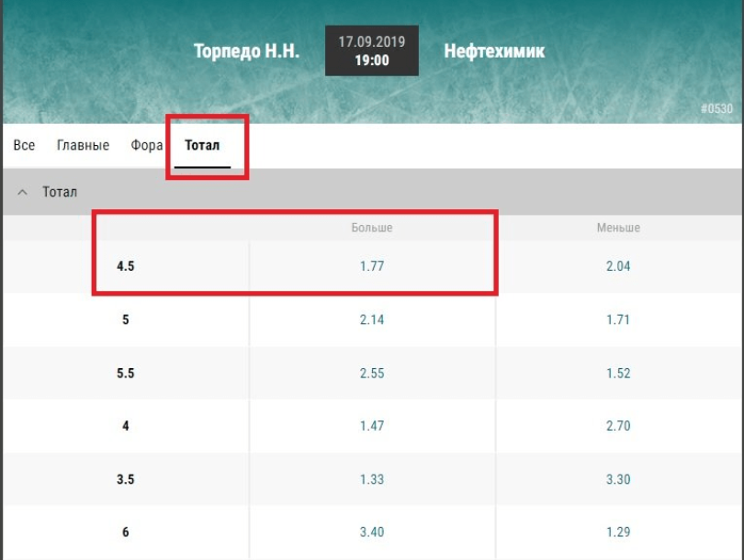
Task: Click the Больше column header
Action: coord(372,228)
